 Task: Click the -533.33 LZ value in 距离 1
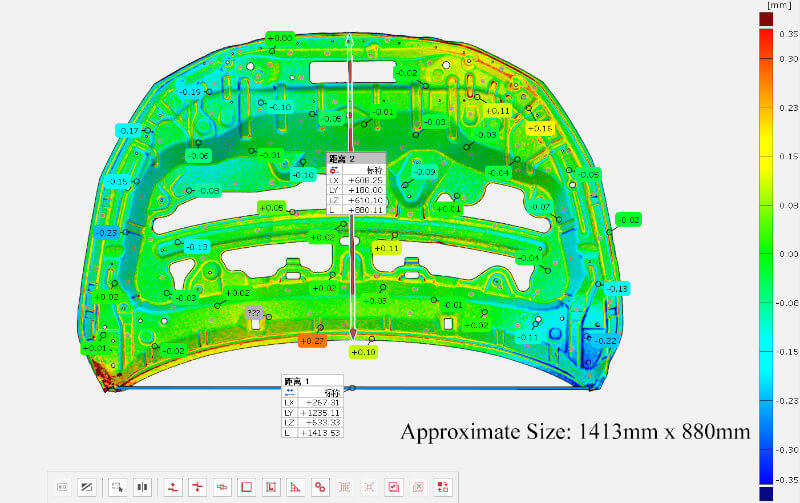[322, 422]
